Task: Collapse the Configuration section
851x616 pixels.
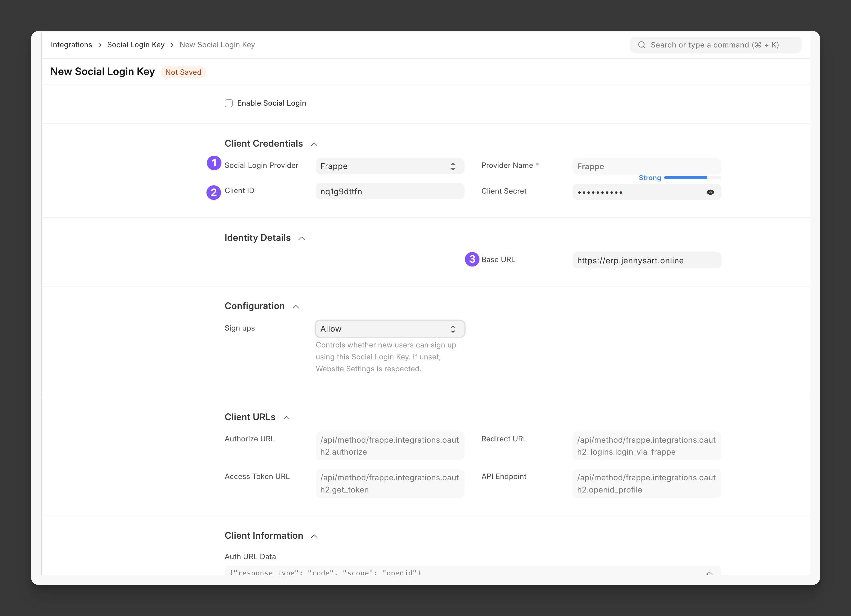Action: 296,306
